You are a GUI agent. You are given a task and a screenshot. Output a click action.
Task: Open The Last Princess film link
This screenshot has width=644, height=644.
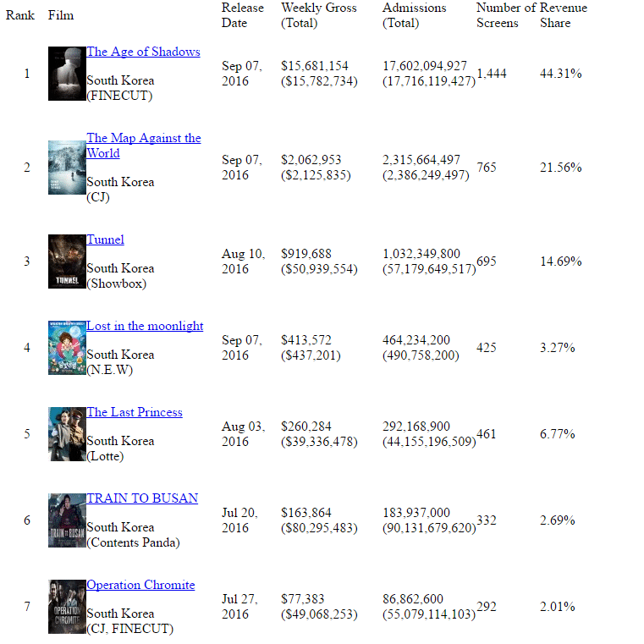134,412
